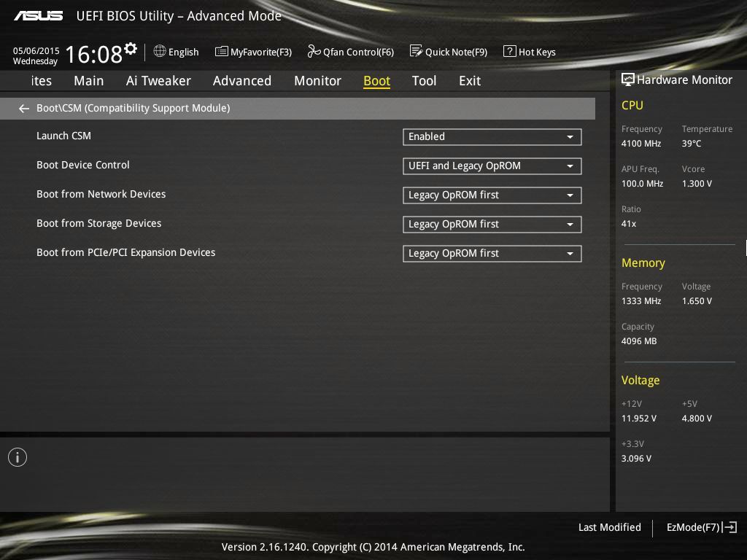The height and width of the screenshot is (560, 747).
Task: Click the 4096 MB capacity value
Action: click(x=639, y=341)
